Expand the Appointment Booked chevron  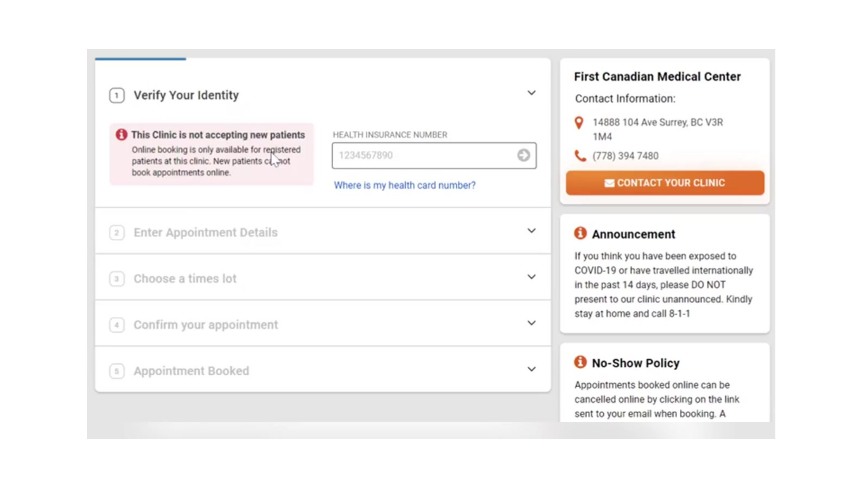click(x=531, y=369)
